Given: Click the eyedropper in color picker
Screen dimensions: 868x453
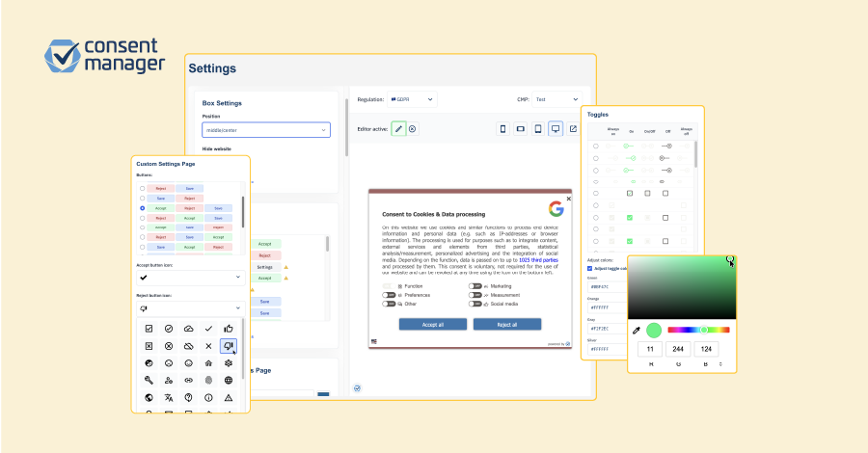Looking at the screenshot, I should [x=637, y=331].
